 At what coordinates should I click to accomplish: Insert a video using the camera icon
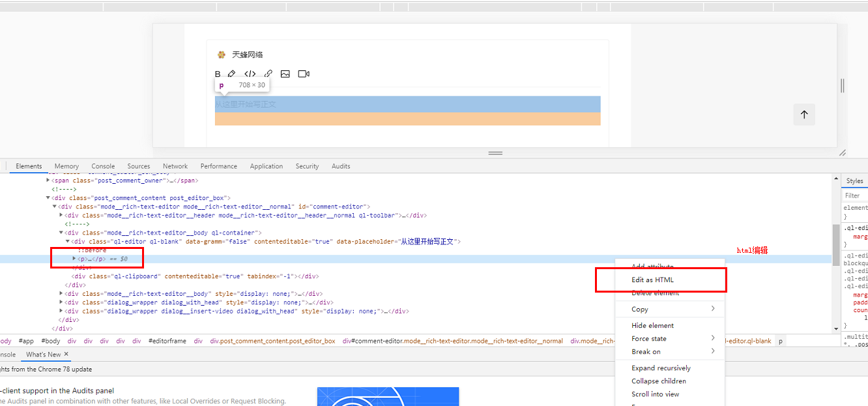click(304, 74)
